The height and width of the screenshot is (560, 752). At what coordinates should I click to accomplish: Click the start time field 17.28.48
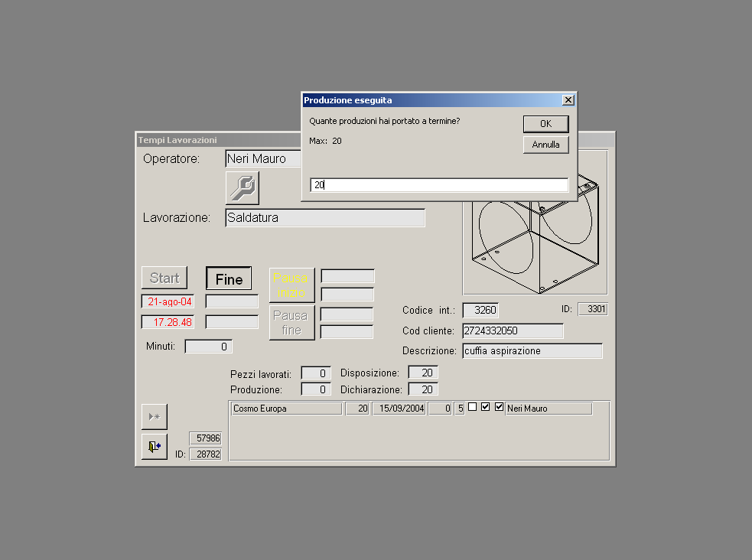point(168,322)
